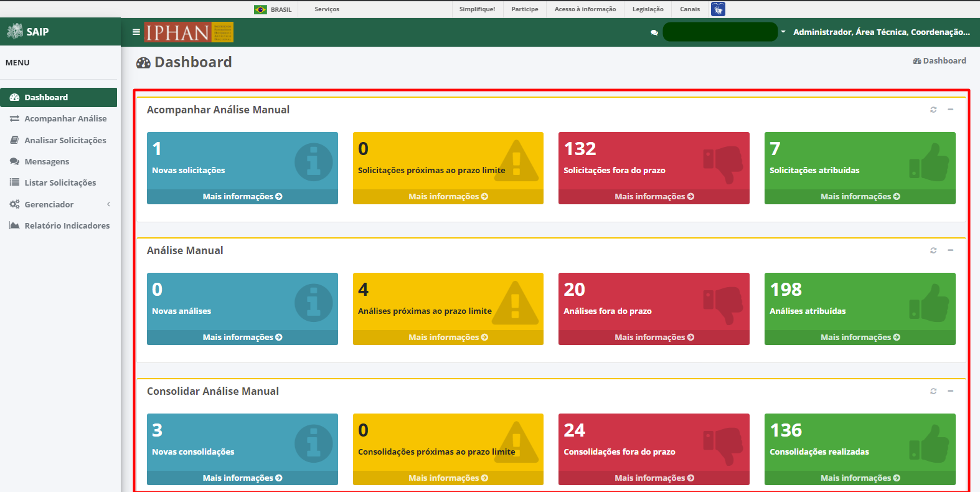Click the 198 count on green card

(786, 290)
